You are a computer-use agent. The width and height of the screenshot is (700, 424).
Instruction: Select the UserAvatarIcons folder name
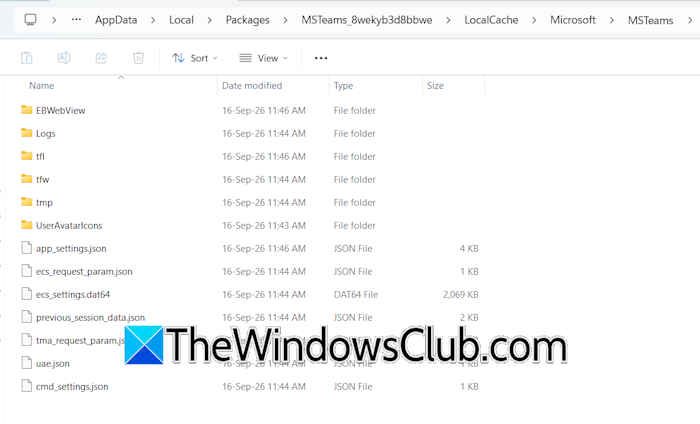tap(69, 225)
